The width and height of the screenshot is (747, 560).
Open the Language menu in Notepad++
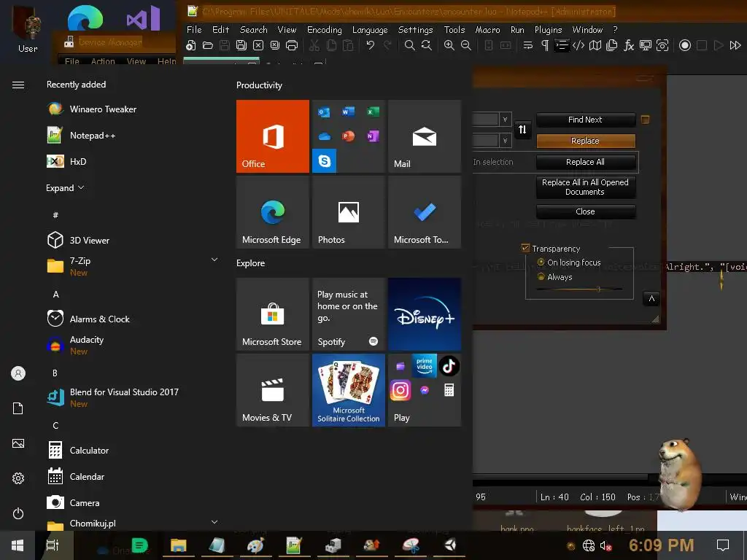(x=370, y=29)
